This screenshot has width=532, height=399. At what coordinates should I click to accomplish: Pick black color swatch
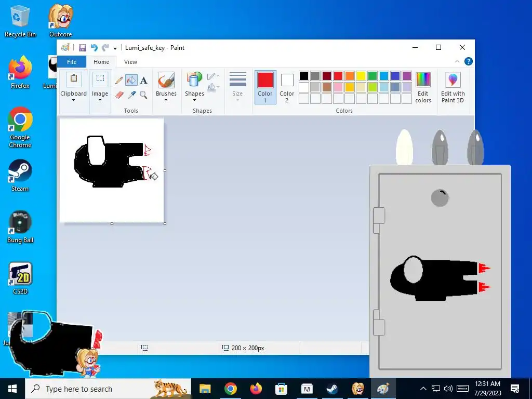point(304,76)
